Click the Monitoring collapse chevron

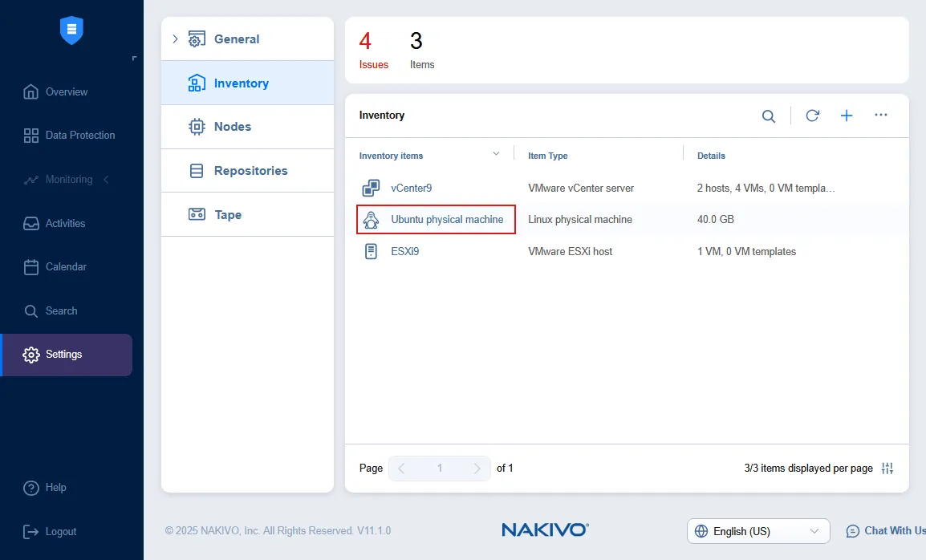[106, 180]
